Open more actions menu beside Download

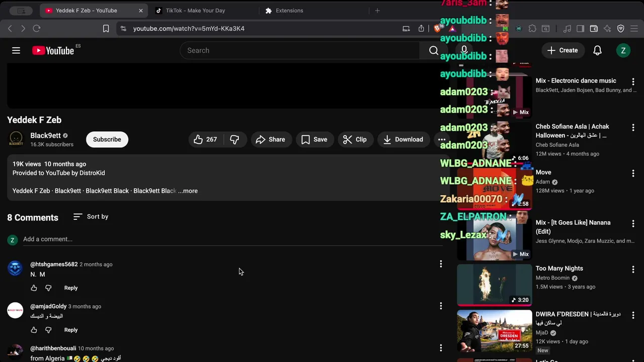click(441, 139)
